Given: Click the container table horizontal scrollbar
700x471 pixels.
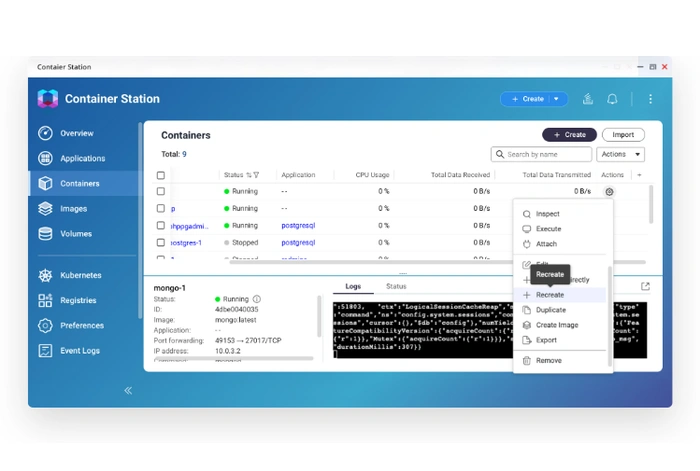Looking at the screenshot, I should click(438, 262).
